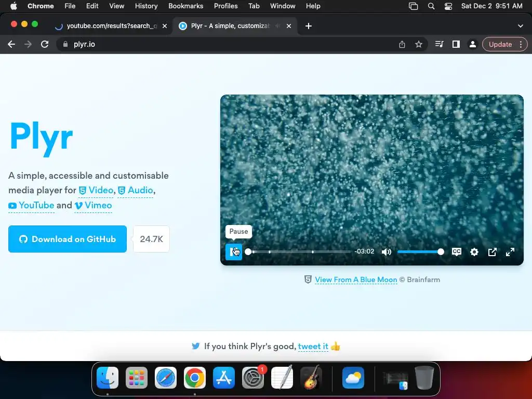Open App Store from the dock
This screenshot has width=532, height=399.
(x=224, y=378)
